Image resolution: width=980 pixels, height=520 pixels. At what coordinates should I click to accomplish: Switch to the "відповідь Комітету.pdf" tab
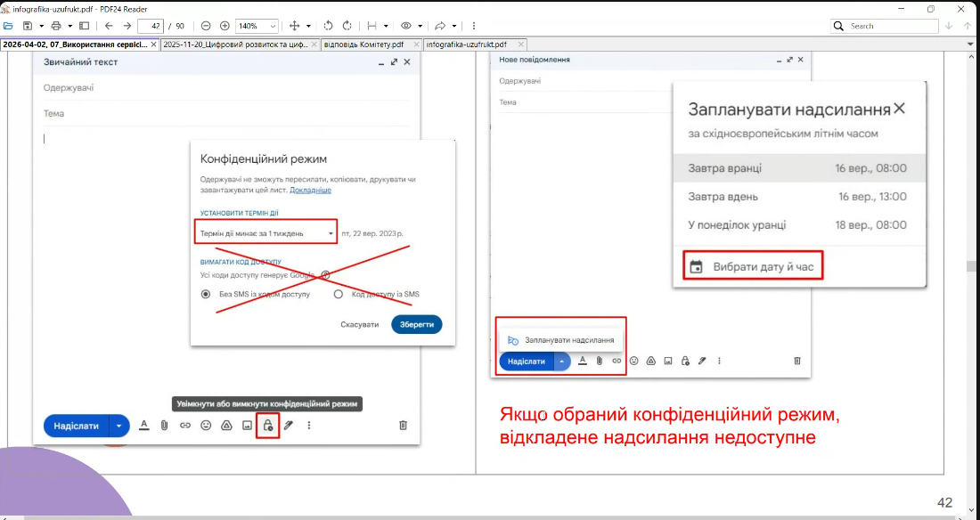(x=366, y=44)
